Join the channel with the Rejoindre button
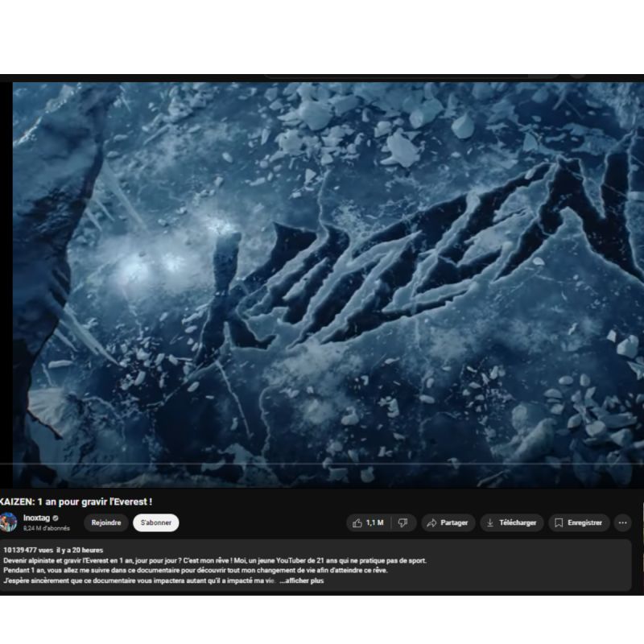The width and height of the screenshot is (644, 644). pos(106,522)
